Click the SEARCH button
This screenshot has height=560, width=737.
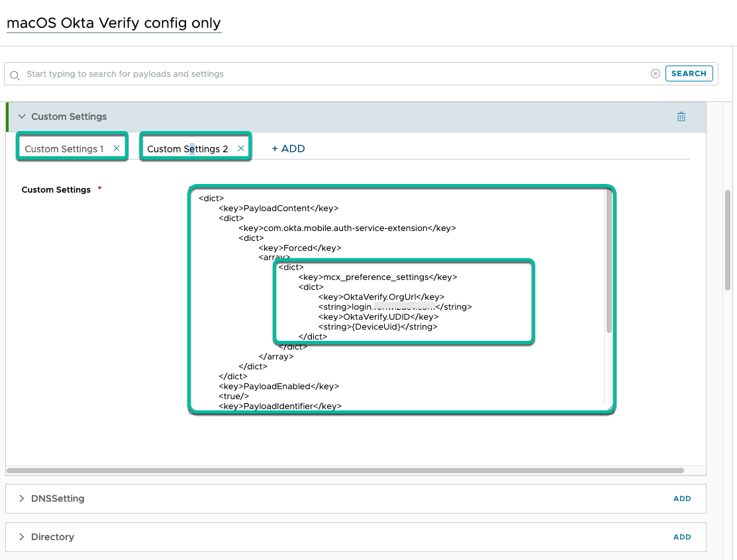pyautogui.click(x=689, y=73)
